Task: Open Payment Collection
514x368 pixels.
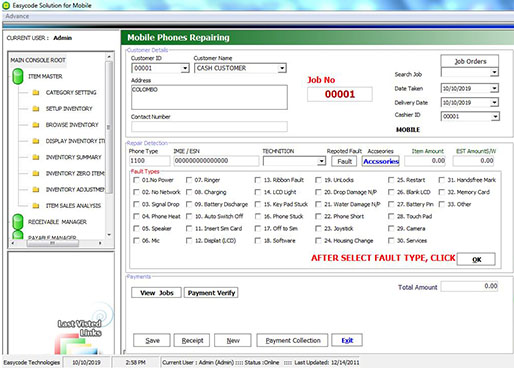Action: pos(292,340)
